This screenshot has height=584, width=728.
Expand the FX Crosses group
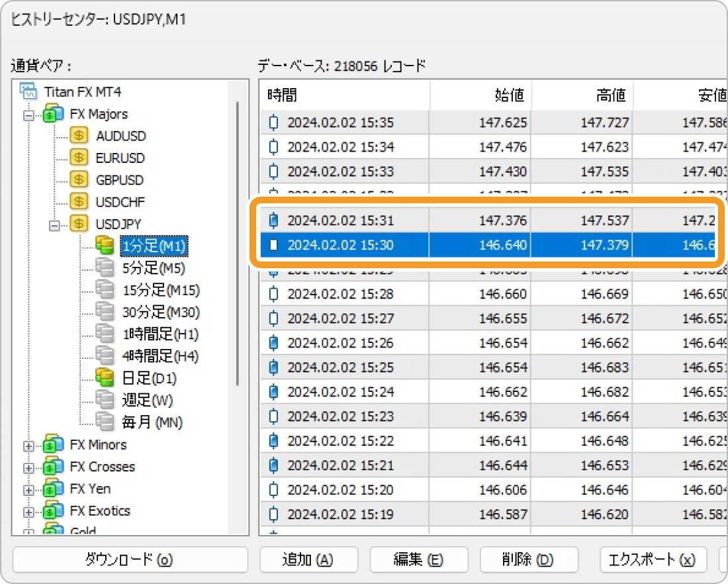point(28,468)
